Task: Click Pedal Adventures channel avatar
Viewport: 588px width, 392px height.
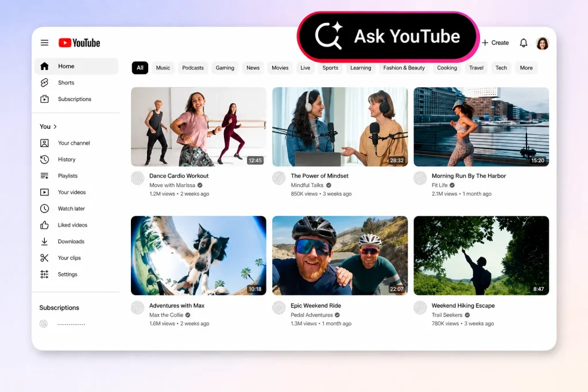Action: (x=279, y=308)
